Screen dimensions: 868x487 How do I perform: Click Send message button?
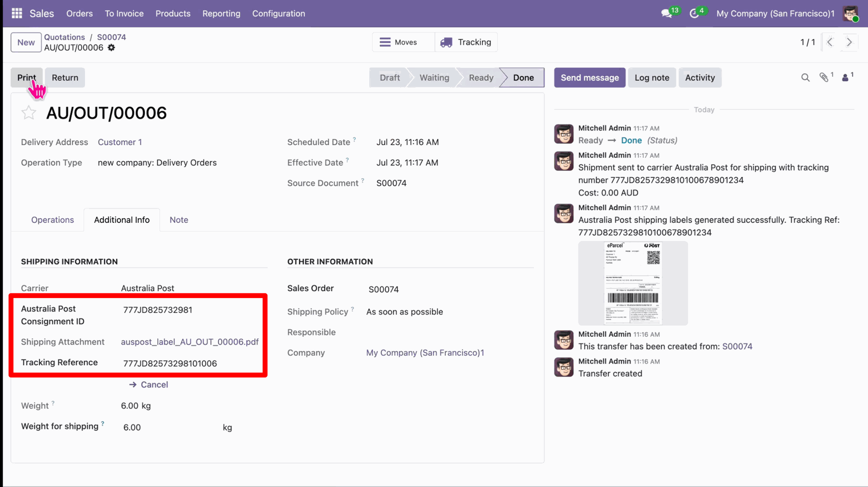point(590,78)
